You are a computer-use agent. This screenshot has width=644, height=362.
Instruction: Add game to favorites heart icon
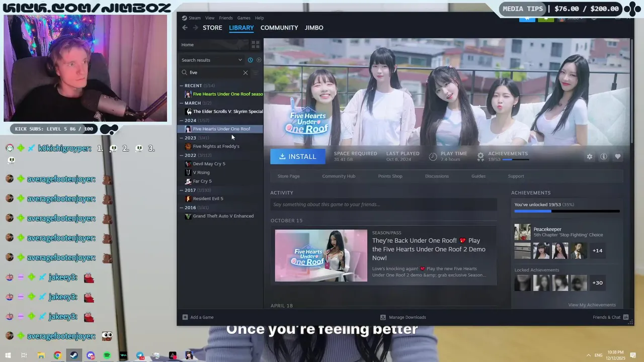(618, 156)
